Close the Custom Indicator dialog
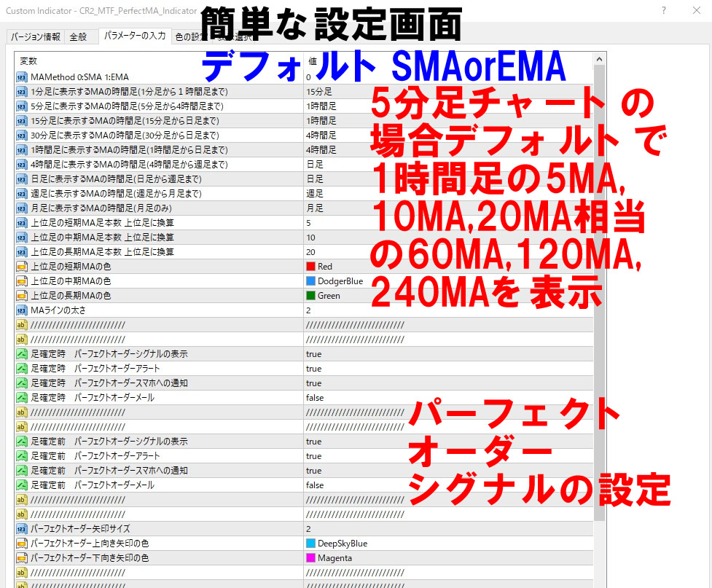The width and height of the screenshot is (712, 588). tap(697, 10)
